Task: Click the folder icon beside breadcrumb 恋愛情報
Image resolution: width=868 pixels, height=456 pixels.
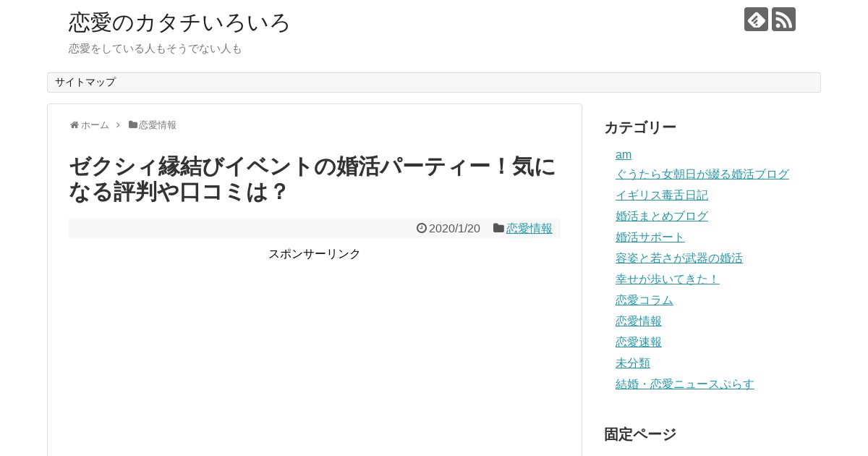Action: [133, 124]
